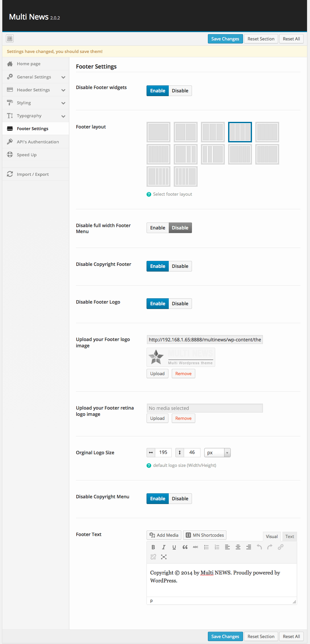Switch to the Text editor tab

(x=289, y=536)
